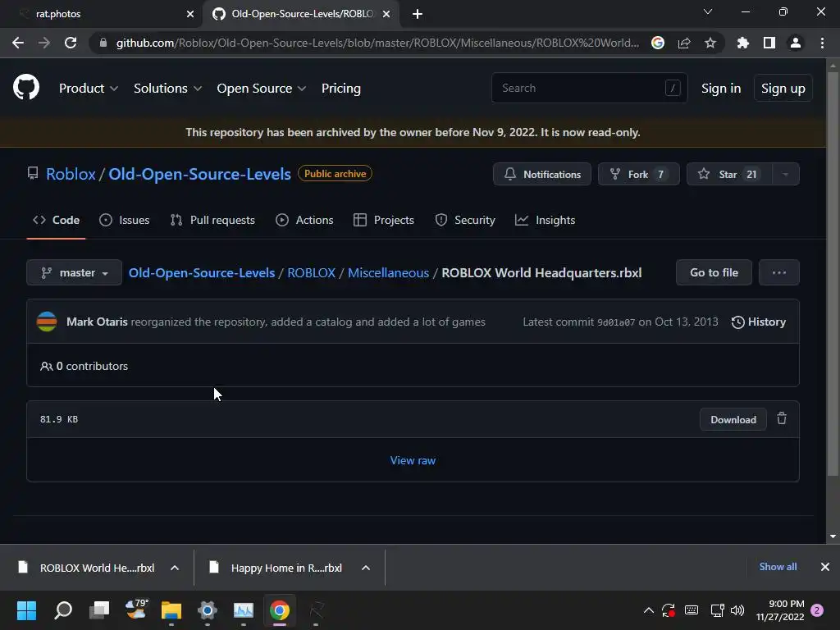Click the browser address bar URL
840x630 pixels.
point(377,43)
